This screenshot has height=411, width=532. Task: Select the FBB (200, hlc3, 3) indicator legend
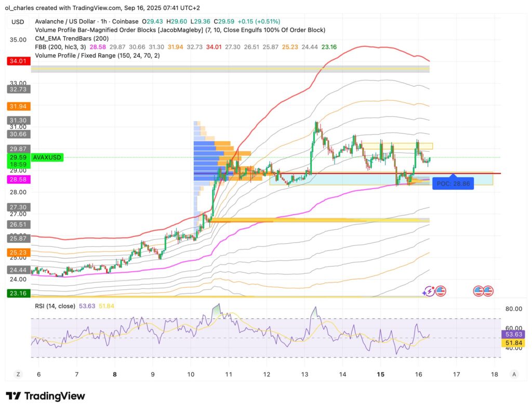(x=62, y=47)
